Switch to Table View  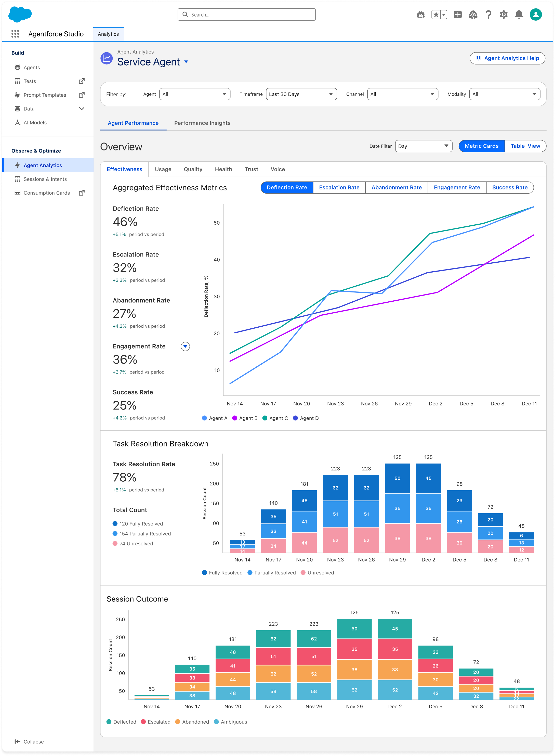[x=525, y=146]
